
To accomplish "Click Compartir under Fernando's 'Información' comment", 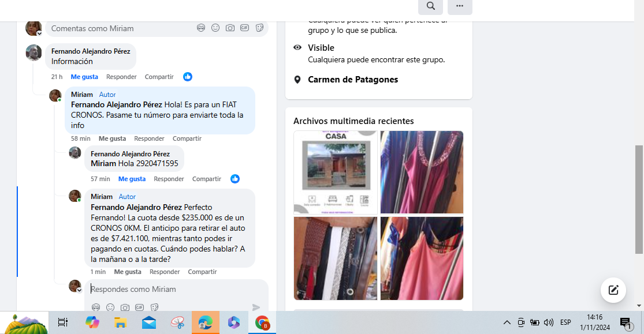I will (x=159, y=77).
